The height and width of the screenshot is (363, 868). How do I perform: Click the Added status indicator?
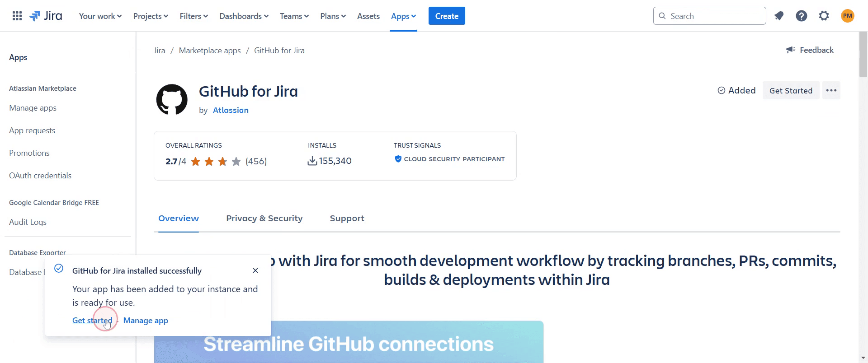[x=736, y=90]
